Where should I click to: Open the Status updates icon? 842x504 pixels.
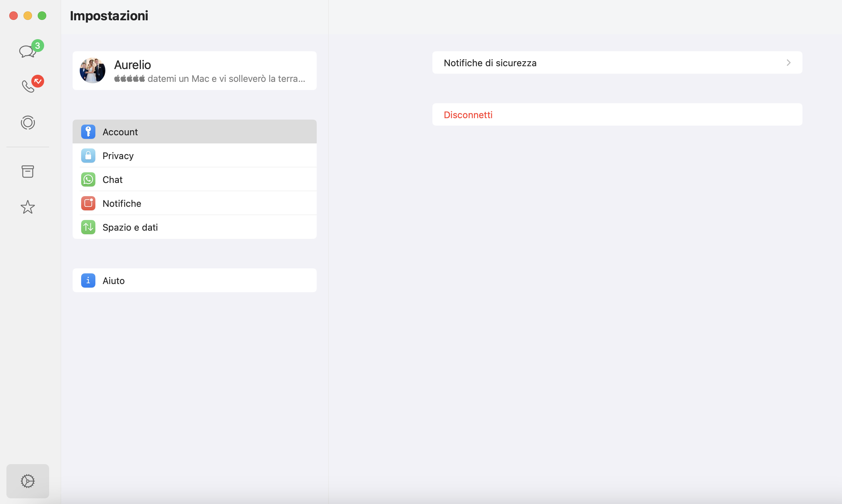tap(28, 122)
